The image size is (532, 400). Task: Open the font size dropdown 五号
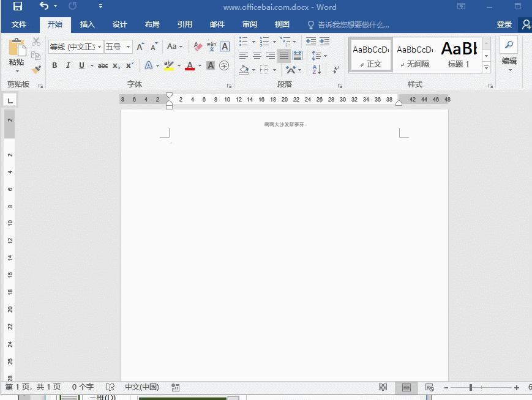[x=128, y=46]
